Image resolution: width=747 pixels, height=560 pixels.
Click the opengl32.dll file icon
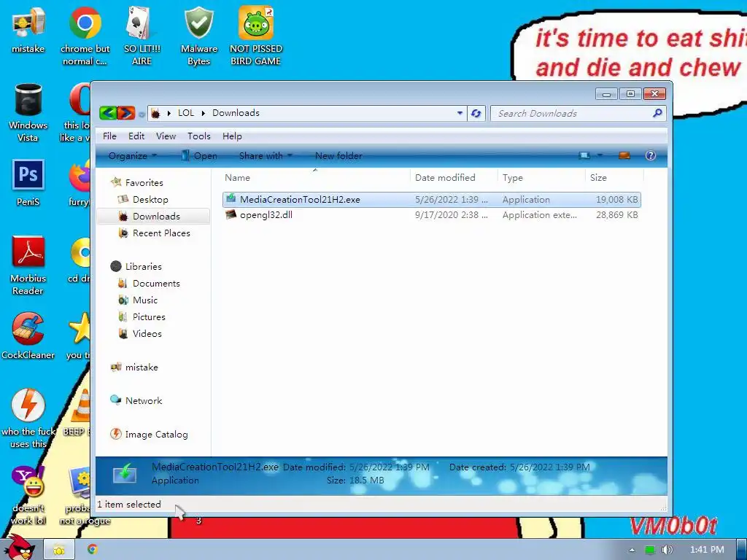(231, 215)
